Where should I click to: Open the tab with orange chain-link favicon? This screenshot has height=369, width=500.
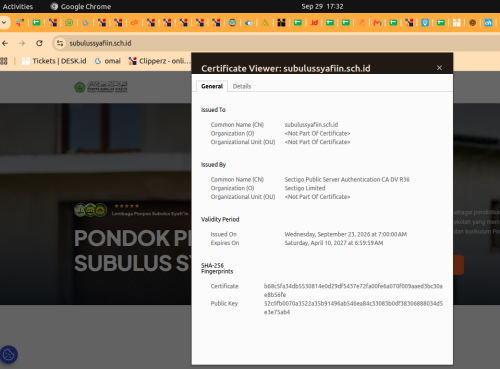coord(134,23)
